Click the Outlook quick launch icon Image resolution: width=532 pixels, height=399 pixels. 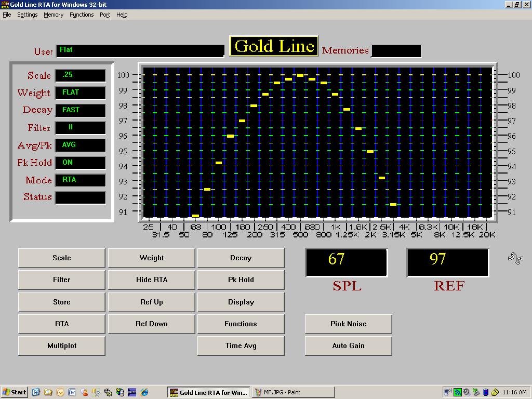(60, 392)
